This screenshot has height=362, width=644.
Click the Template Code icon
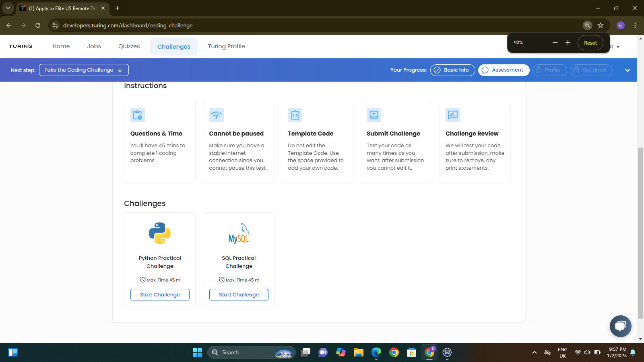click(295, 115)
